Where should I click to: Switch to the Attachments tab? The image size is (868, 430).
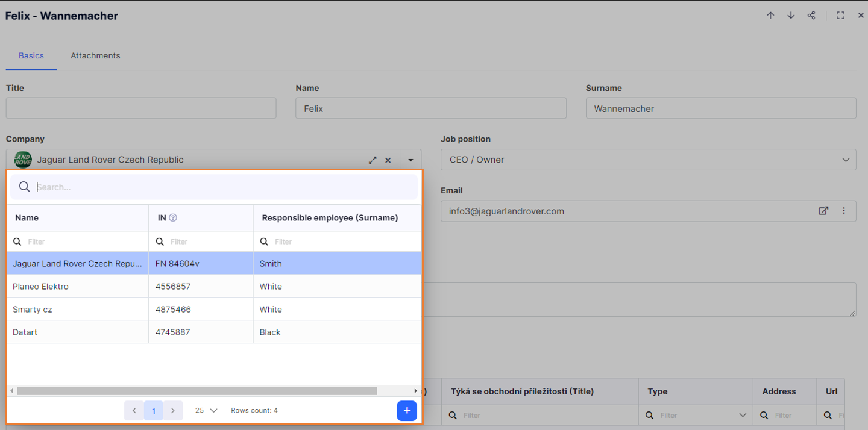[x=95, y=55]
